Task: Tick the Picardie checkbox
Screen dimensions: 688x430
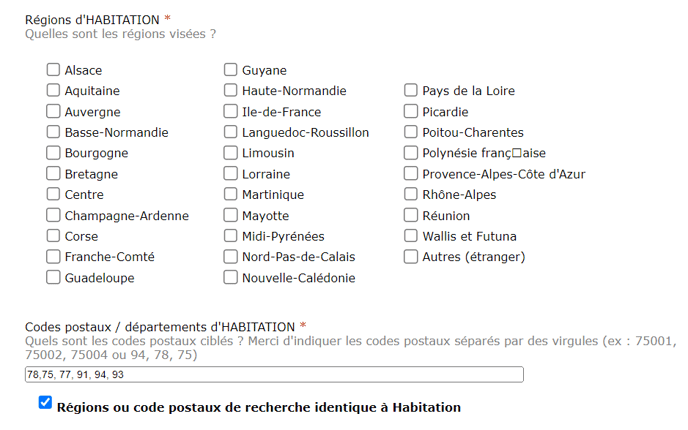Action: pyautogui.click(x=411, y=112)
